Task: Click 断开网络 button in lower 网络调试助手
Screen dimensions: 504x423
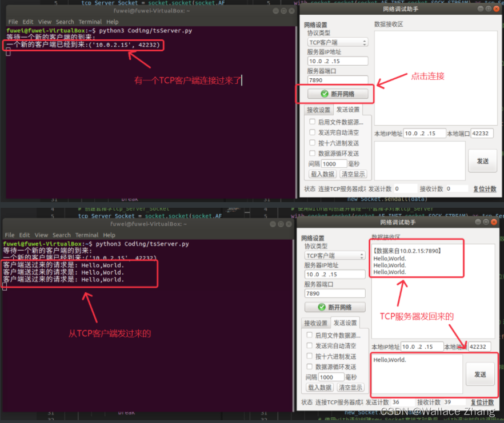Action: point(335,307)
